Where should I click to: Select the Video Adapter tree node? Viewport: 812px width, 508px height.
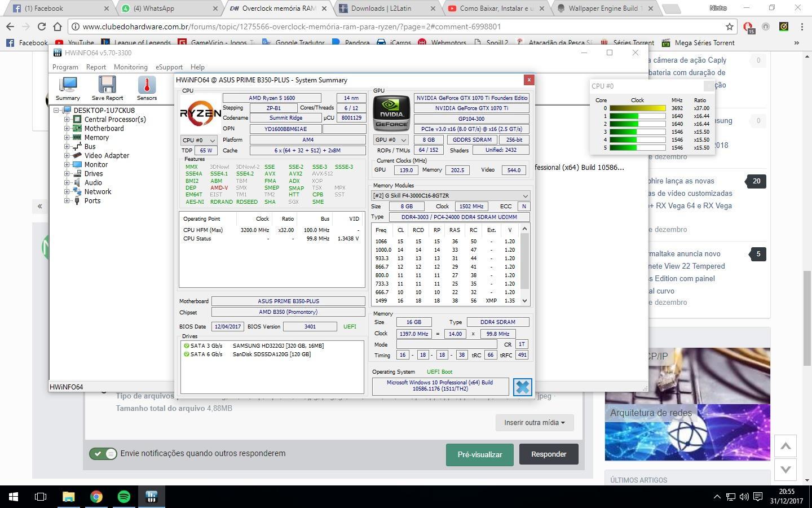[107, 155]
